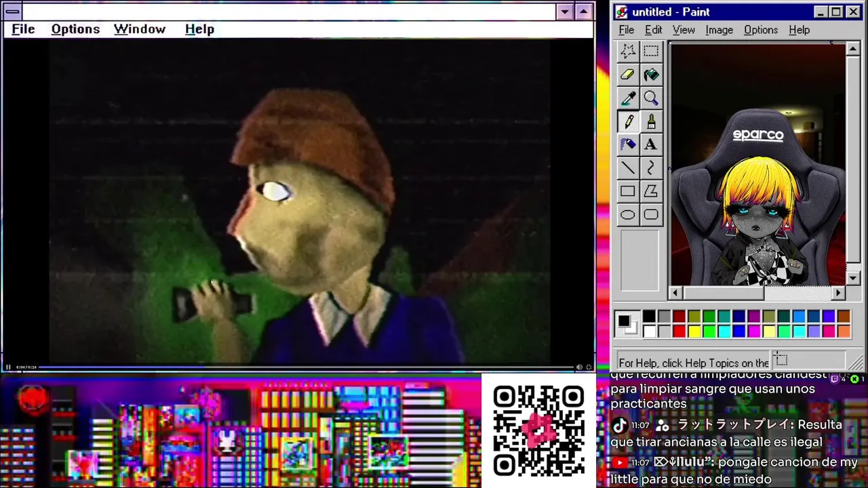Select the purple color swatch
Image resolution: width=868 pixels, height=488 pixels.
pos(754,317)
